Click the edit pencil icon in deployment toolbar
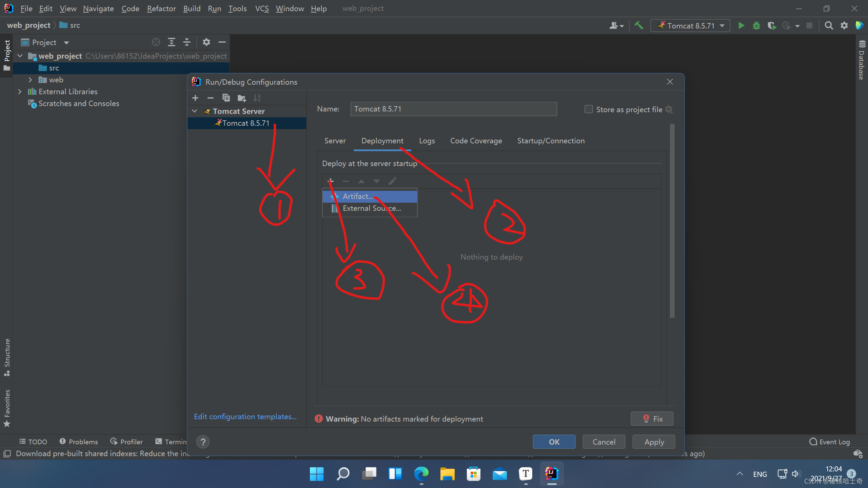868x488 pixels. pyautogui.click(x=392, y=181)
